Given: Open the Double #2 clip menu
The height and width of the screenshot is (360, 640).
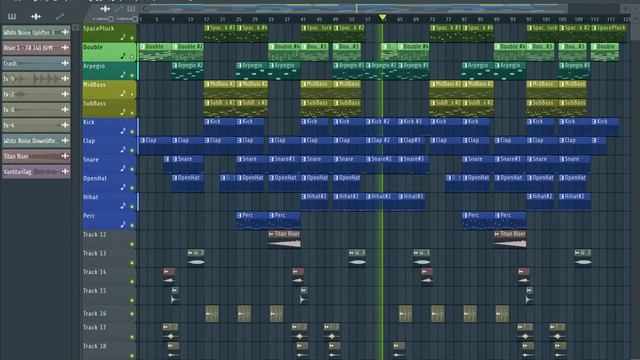Looking at the screenshot, I should click(175, 47).
